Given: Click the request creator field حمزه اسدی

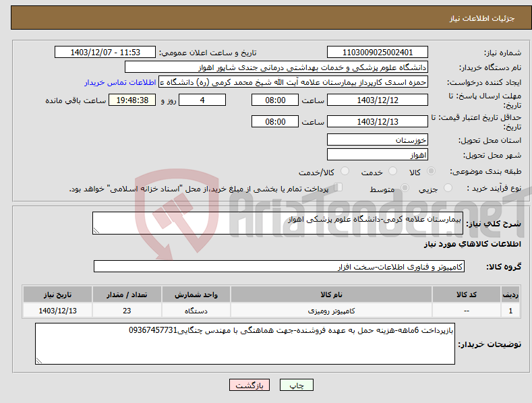Looking at the screenshot, I should pyautogui.click(x=293, y=82).
